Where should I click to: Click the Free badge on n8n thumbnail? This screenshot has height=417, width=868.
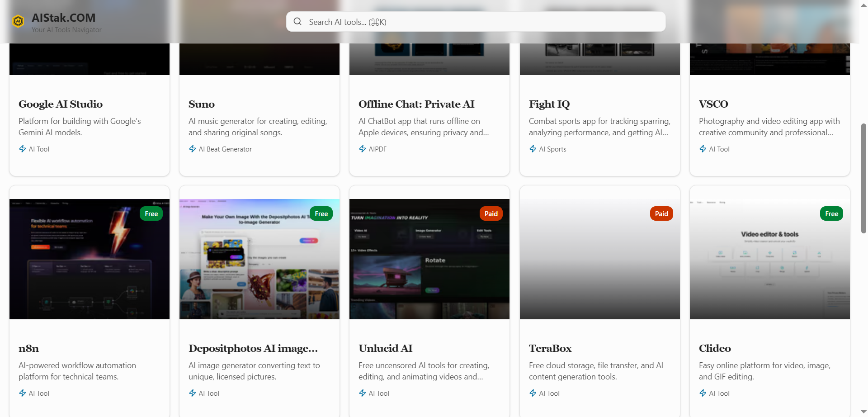click(151, 213)
